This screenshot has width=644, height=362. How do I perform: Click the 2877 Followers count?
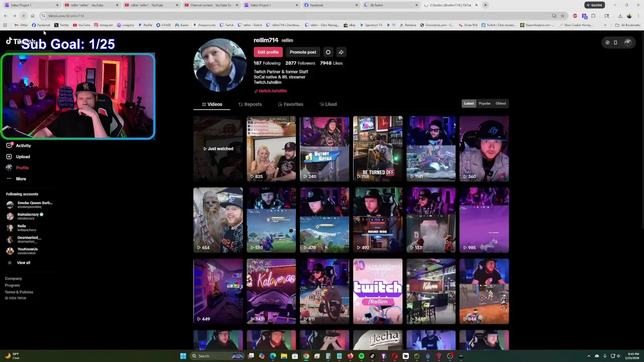[x=300, y=63]
